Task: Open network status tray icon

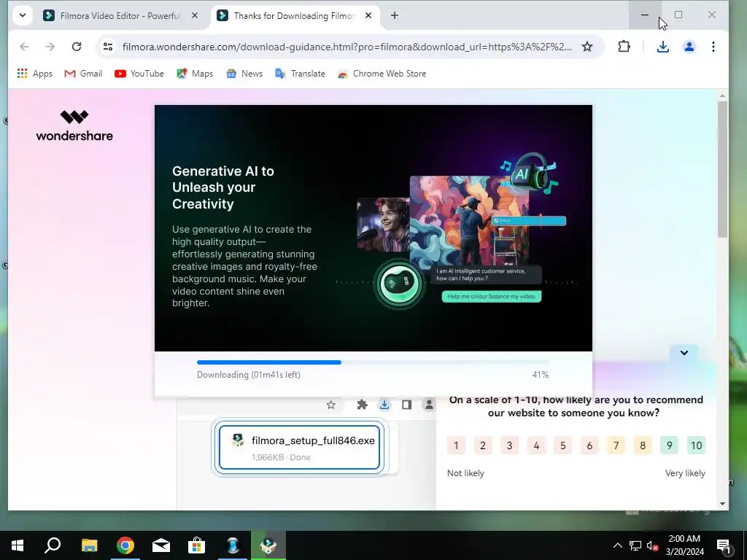Action: 635,545
